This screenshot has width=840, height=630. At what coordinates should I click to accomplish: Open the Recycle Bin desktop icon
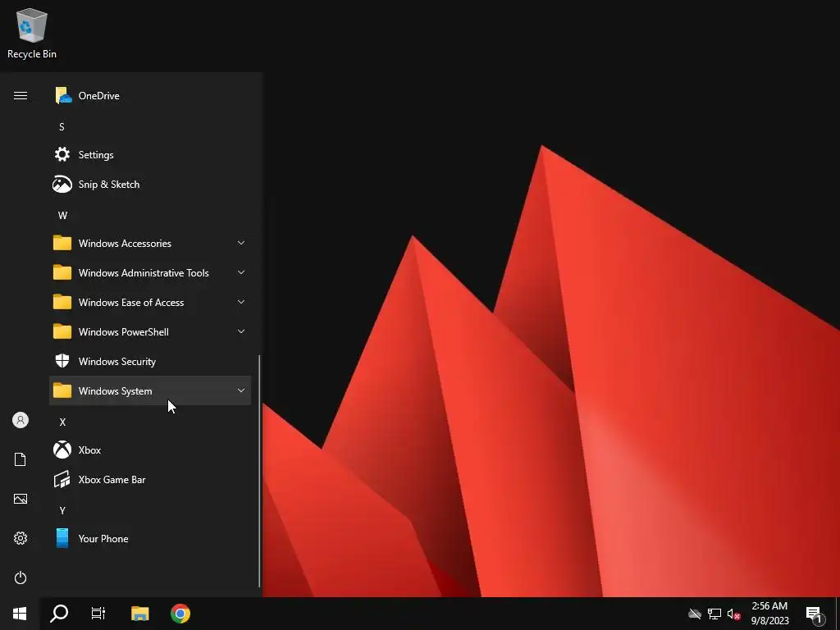click(32, 33)
